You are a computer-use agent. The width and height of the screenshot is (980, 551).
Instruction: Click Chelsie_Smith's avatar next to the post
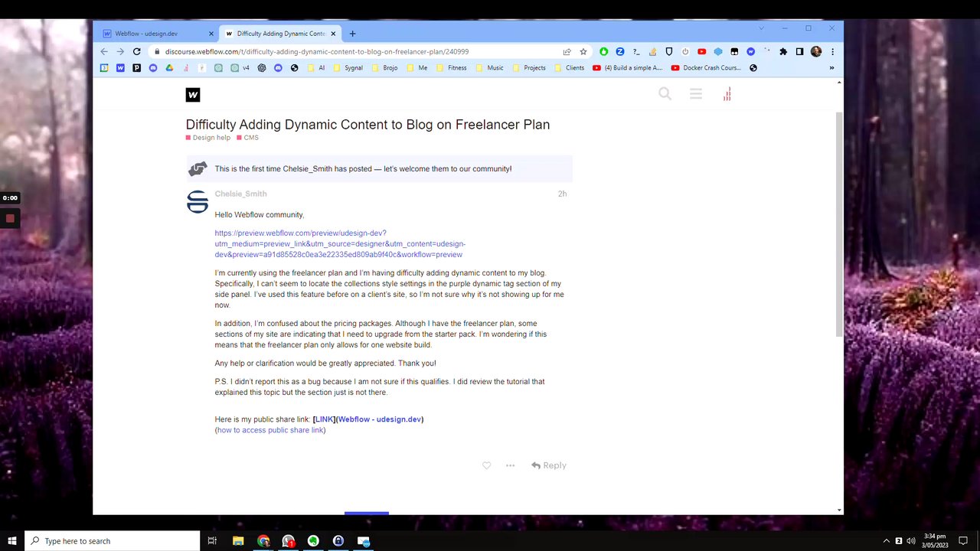click(198, 202)
